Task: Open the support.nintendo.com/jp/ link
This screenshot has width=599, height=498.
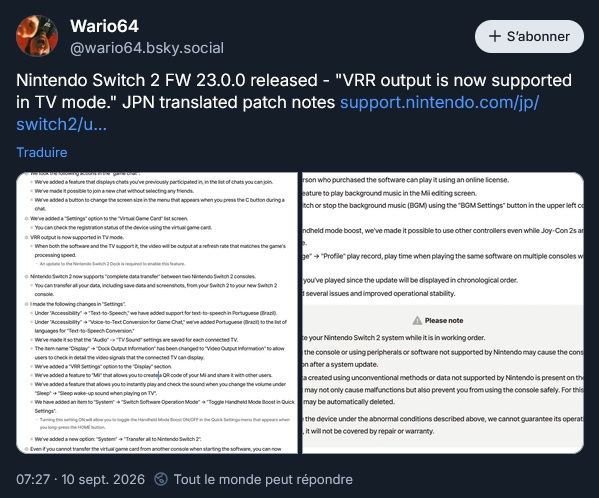Action: pos(439,102)
